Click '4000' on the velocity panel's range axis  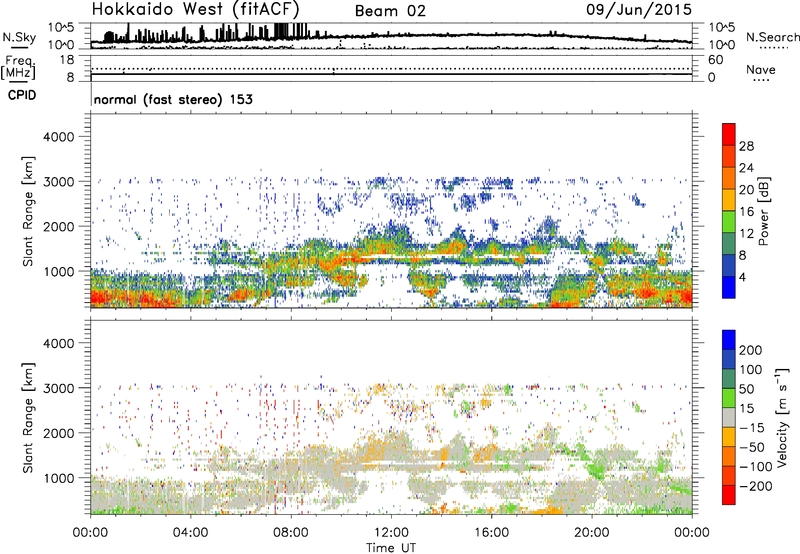coord(58,343)
